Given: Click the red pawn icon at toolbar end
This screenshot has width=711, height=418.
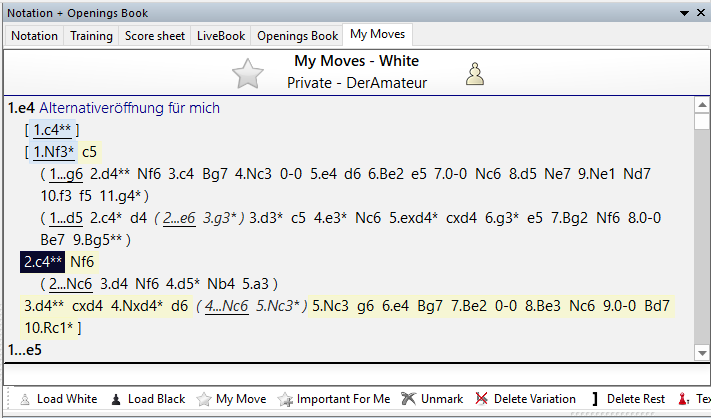Looking at the screenshot, I should (683, 399).
